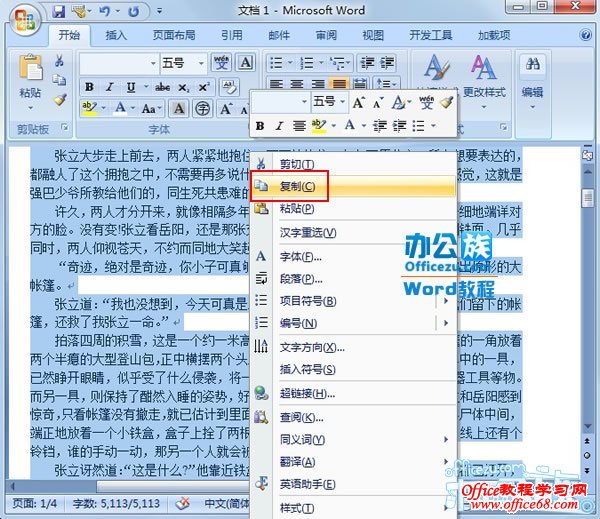The height and width of the screenshot is (519, 600).
Task: Open mini toolbar font name dropdown
Action: pyautogui.click(x=304, y=101)
